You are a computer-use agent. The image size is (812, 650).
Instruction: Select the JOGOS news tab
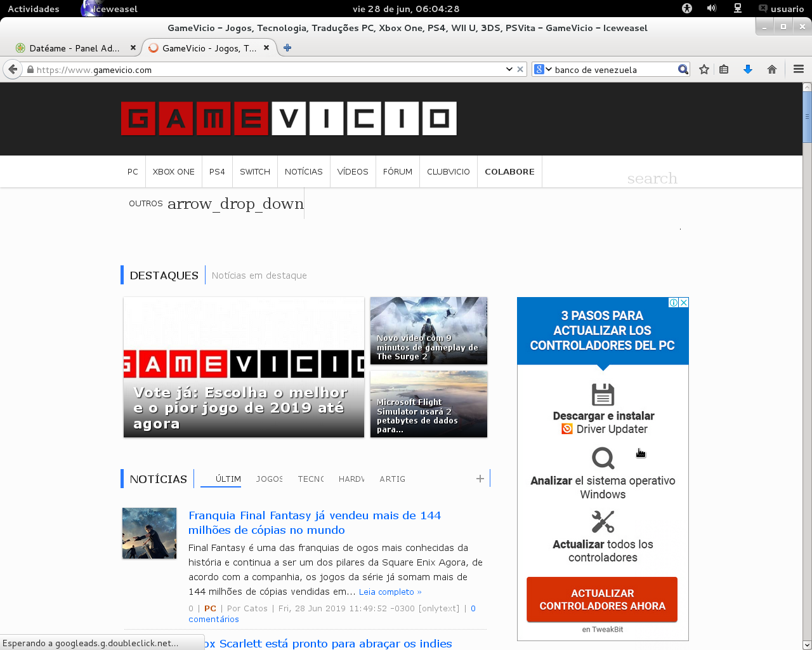coord(270,479)
